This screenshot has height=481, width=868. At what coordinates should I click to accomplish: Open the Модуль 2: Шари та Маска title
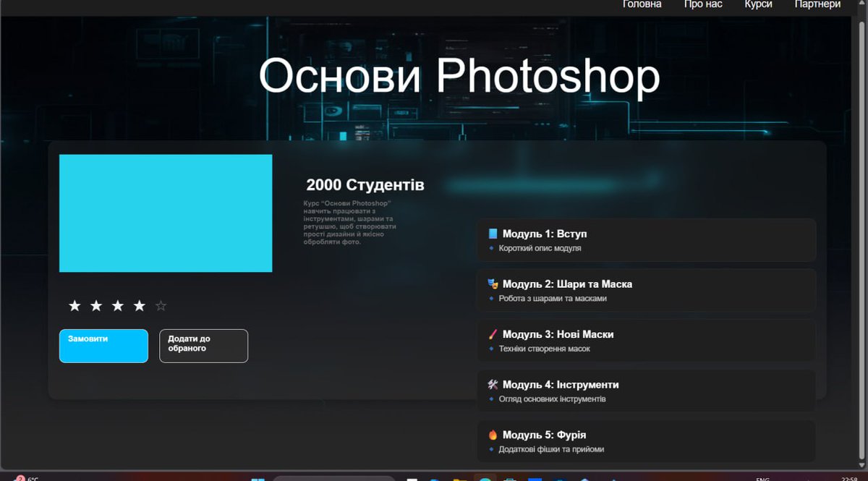(567, 284)
